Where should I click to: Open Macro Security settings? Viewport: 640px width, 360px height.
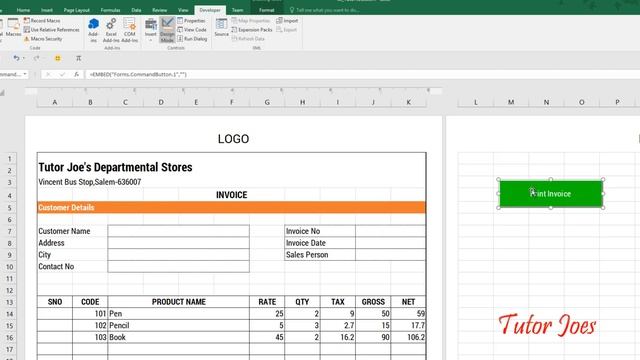pos(43,39)
